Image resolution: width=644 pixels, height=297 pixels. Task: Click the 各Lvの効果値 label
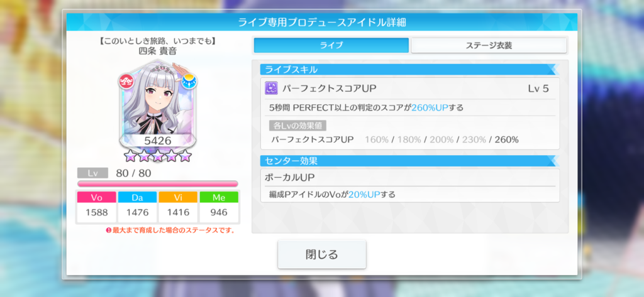297,126
